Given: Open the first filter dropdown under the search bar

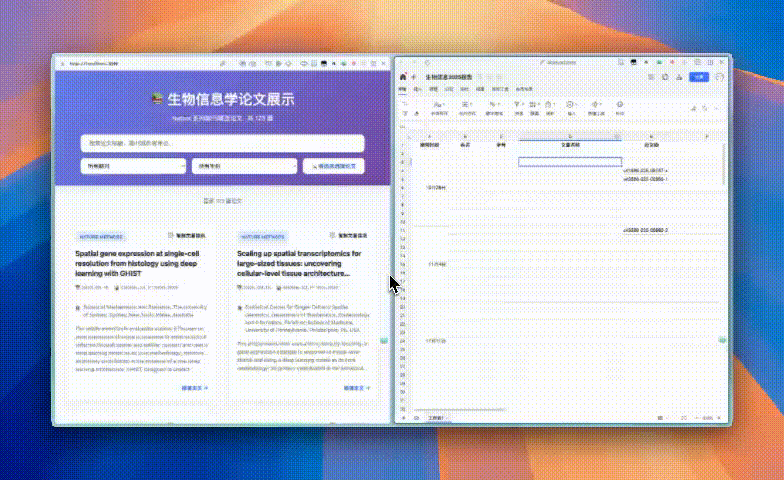Looking at the screenshot, I should 133,166.
